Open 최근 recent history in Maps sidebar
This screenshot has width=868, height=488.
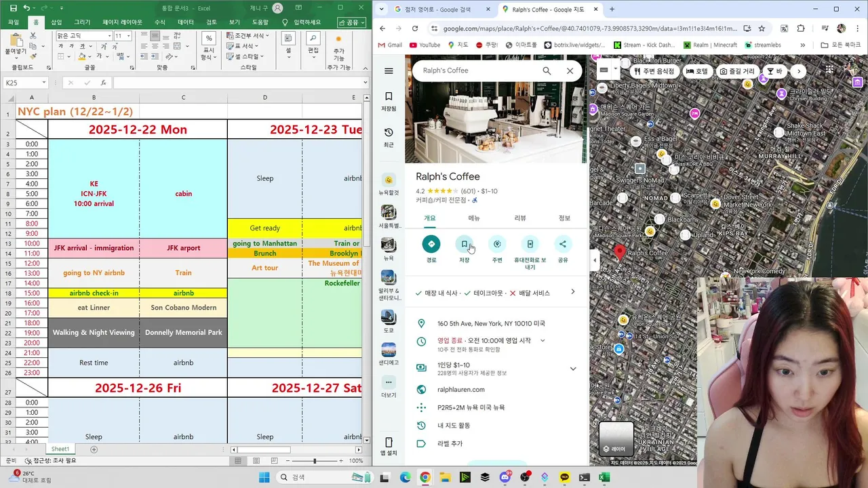[x=389, y=138]
